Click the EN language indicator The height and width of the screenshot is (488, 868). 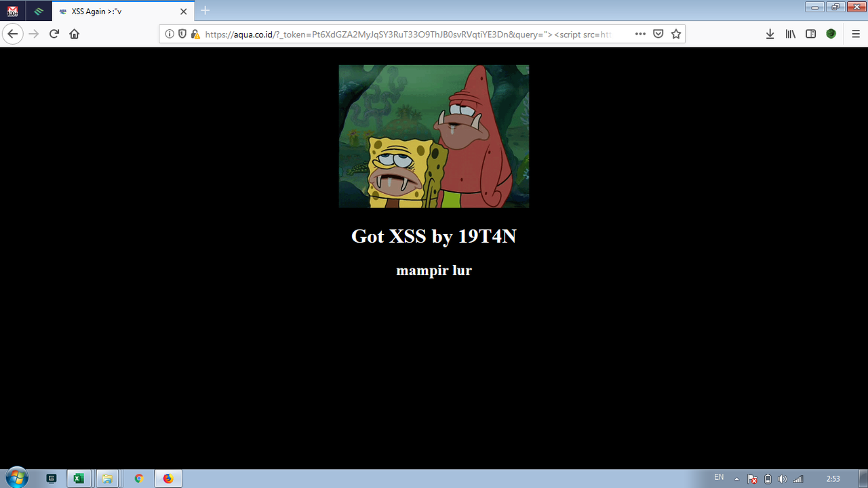point(719,478)
